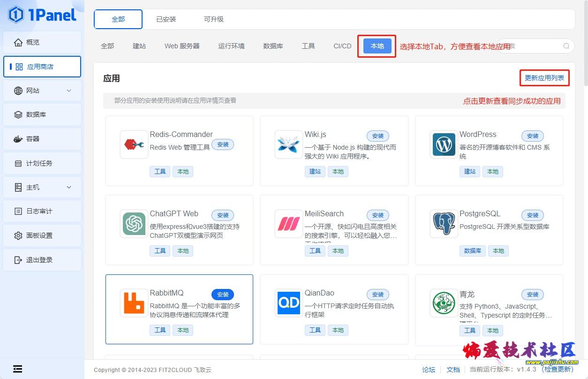Screen dimensions: 588x379
Task: Install QianDao with its 安装 button
Action: (x=378, y=295)
